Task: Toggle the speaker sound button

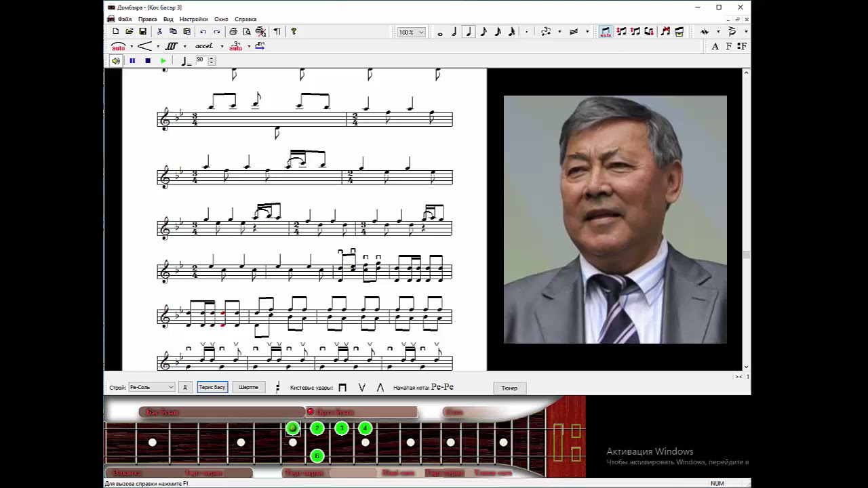Action: 116,61
